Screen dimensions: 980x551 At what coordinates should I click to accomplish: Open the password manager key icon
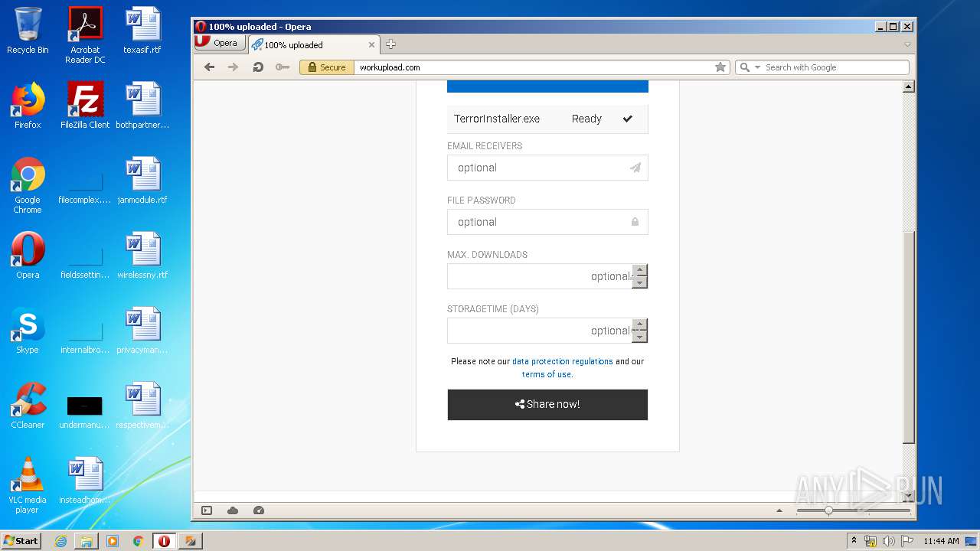click(283, 67)
